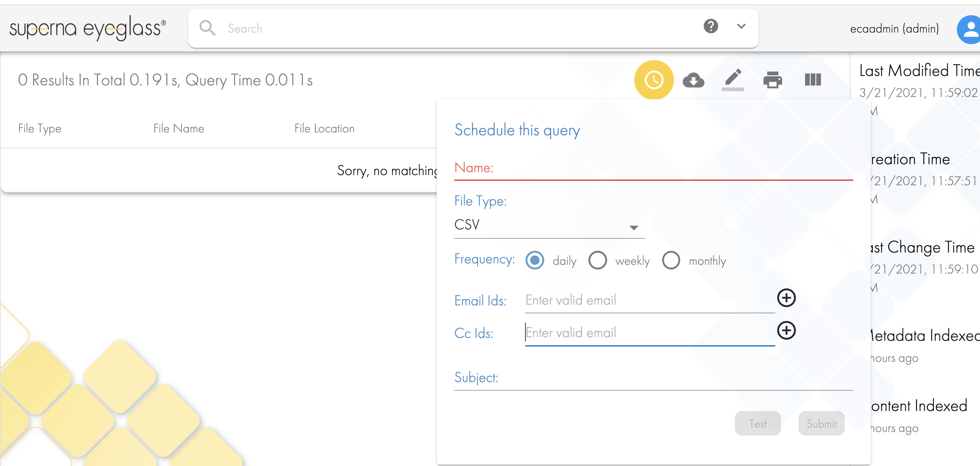This screenshot has width=980, height=466.
Task: Toggle the schedule query clock icon
Action: click(x=653, y=80)
